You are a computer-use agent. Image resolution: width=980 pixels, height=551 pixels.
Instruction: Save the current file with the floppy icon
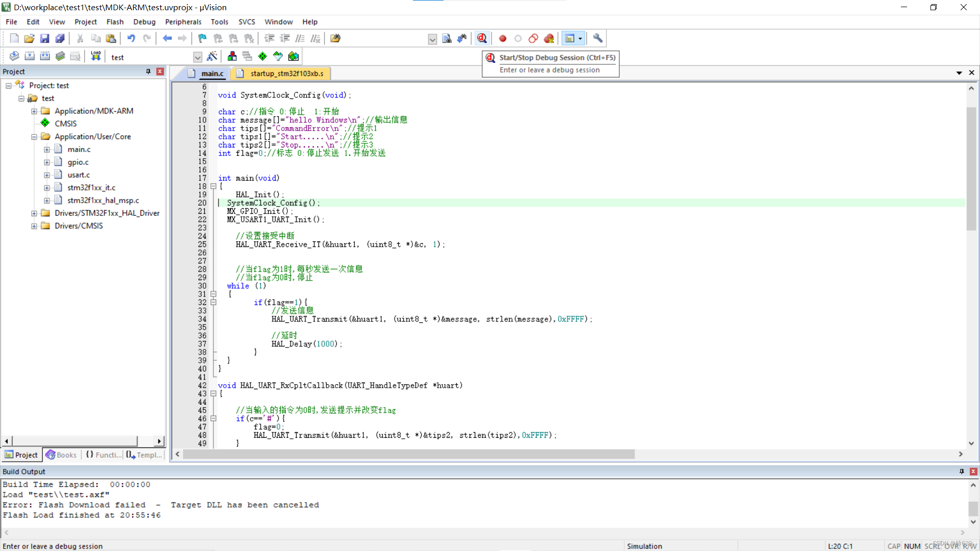coord(44,38)
